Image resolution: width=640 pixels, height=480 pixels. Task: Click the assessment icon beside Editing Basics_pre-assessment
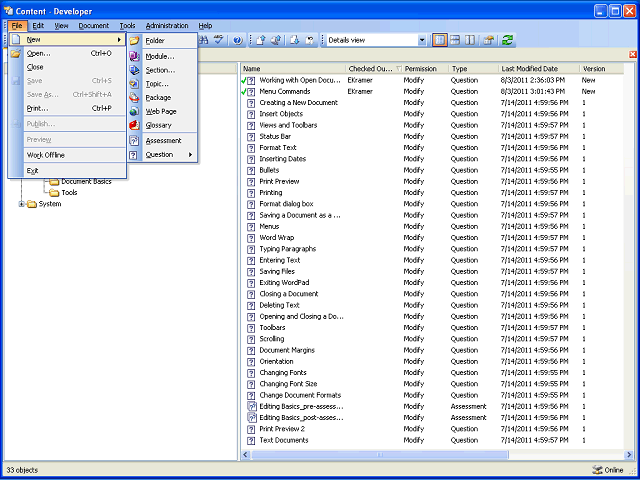[252, 407]
